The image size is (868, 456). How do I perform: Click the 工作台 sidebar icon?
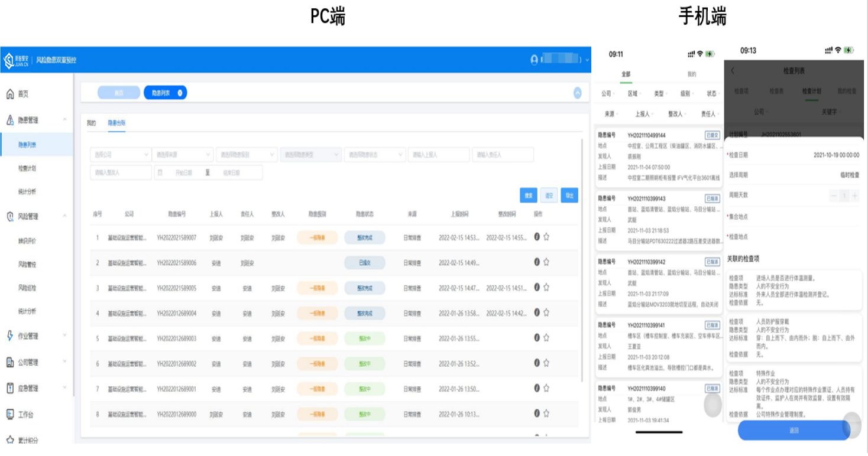pos(9,414)
